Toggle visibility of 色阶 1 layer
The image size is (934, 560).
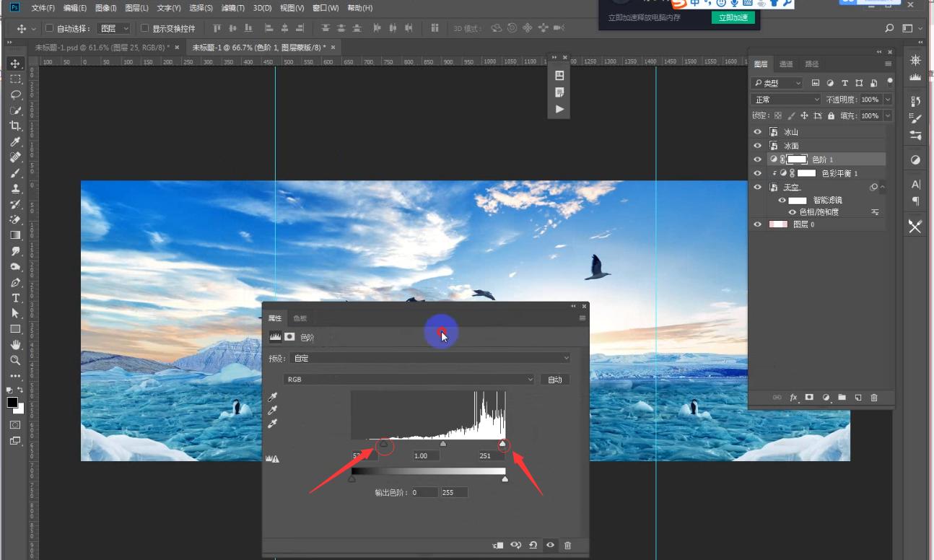click(757, 159)
